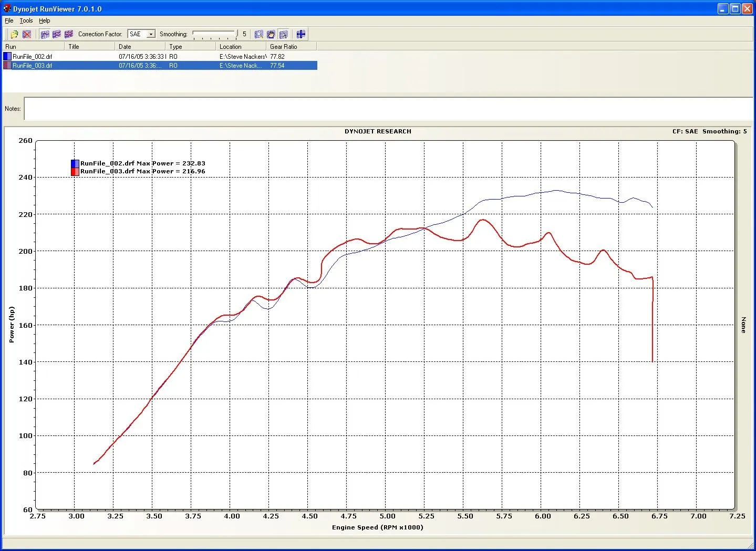Open the Help menu
The height and width of the screenshot is (551, 756).
tap(45, 20)
